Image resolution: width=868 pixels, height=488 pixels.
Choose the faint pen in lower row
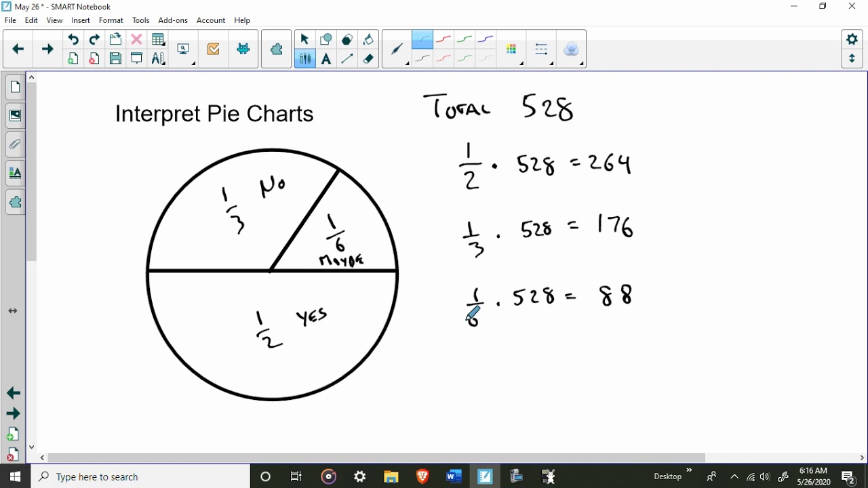pyautogui.click(x=486, y=59)
